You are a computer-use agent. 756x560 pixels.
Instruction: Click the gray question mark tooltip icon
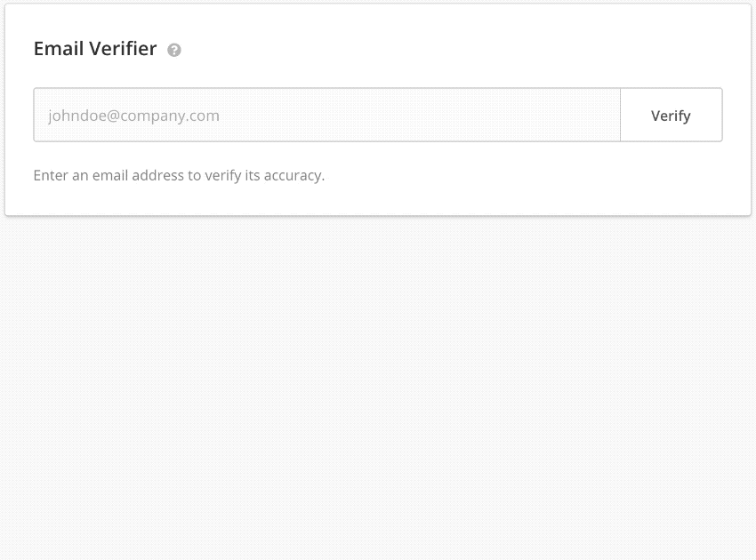click(174, 50)
